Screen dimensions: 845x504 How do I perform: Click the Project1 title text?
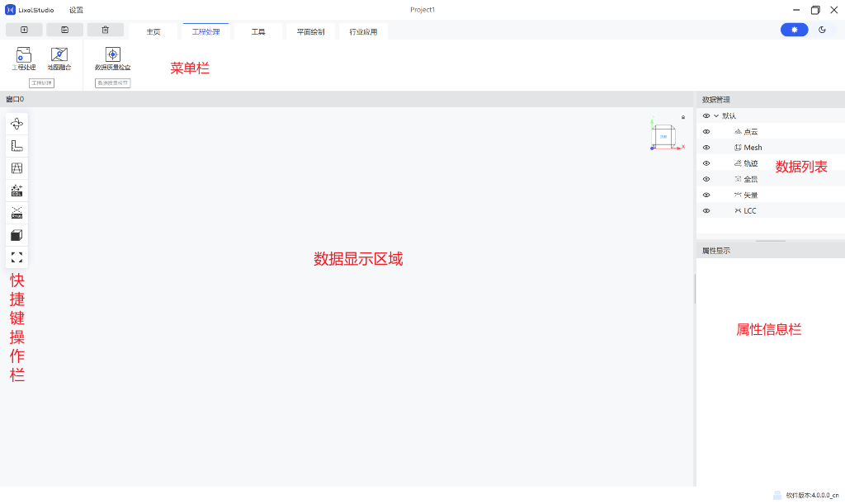pyautogui.click(x=422, y=10)
